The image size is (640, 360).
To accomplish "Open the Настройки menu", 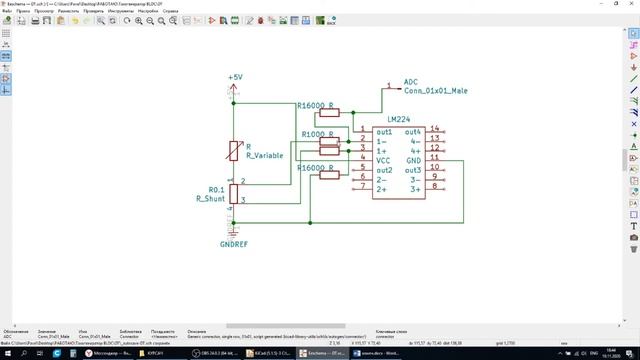I will (148, 11).
